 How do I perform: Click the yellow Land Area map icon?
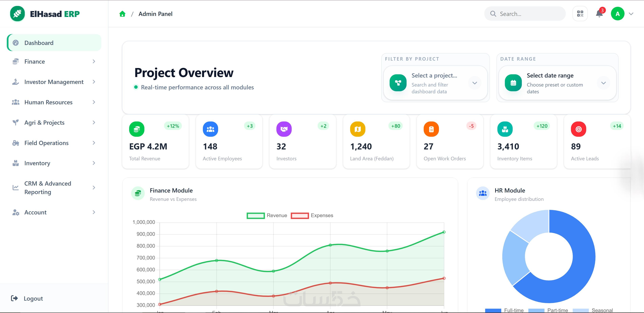point(357,129)
